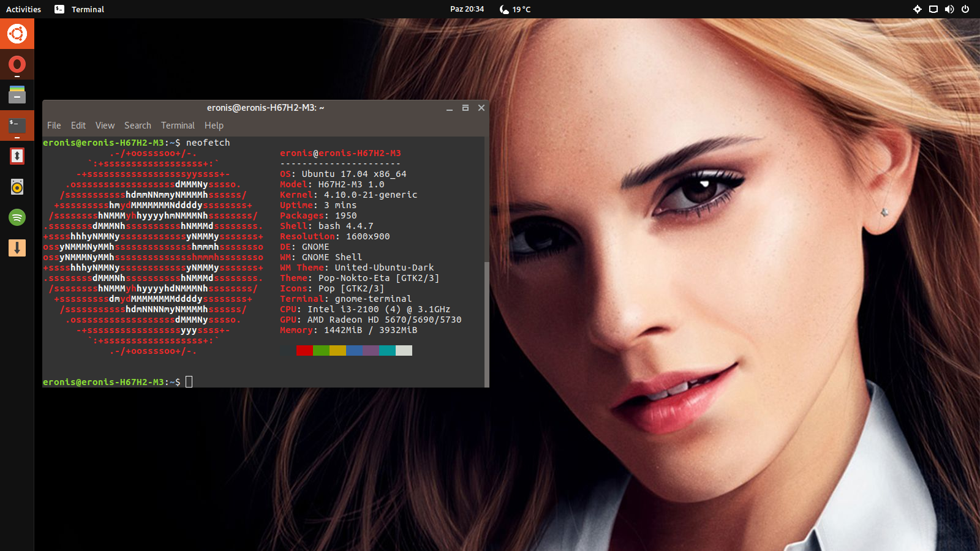Click the red color block in neofetch output
This screenshot has width=980, height=551.
point(304,351)
